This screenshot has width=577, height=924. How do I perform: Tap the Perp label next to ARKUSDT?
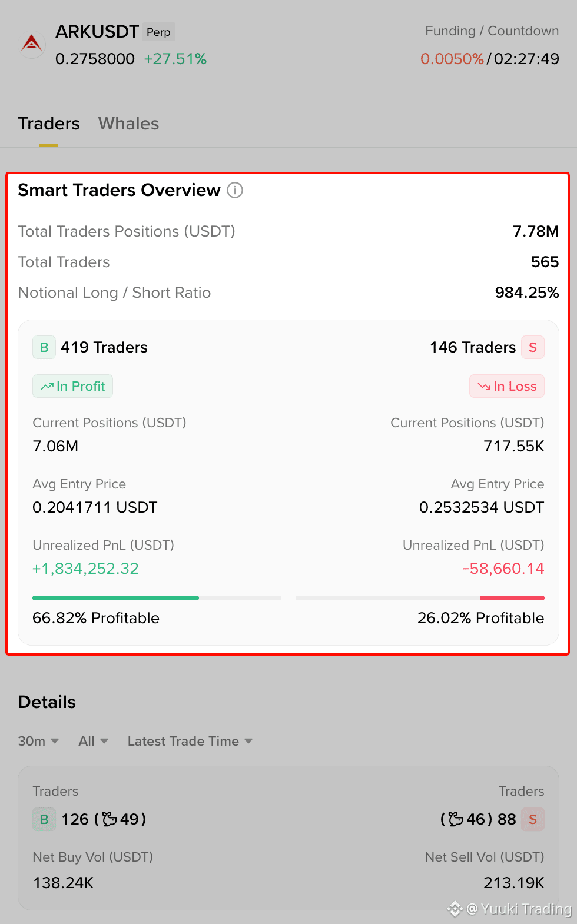pyautogui.click(x=158, y=32)
